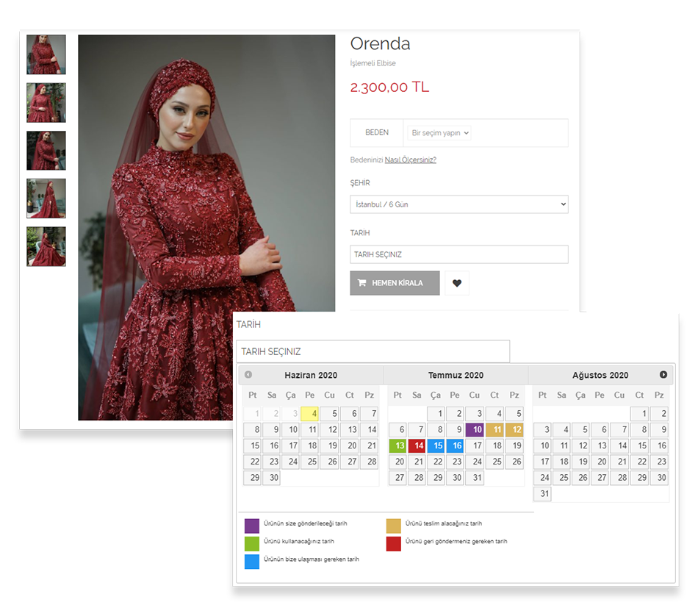Select the second dress thumbnail

tap(46, 103)
